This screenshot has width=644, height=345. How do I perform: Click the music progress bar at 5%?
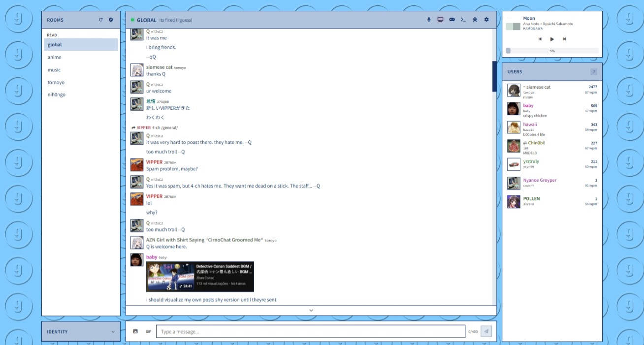coord(552,51)
